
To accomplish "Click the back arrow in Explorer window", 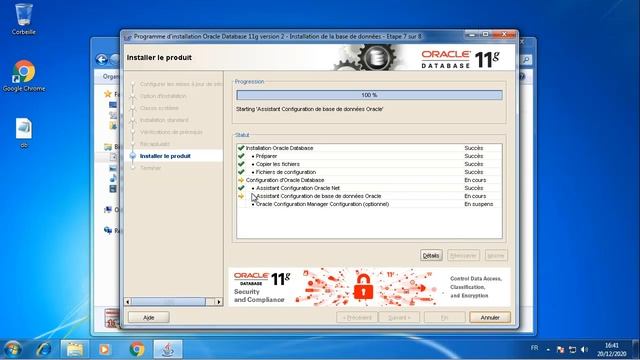I will (x=102, y=60).
